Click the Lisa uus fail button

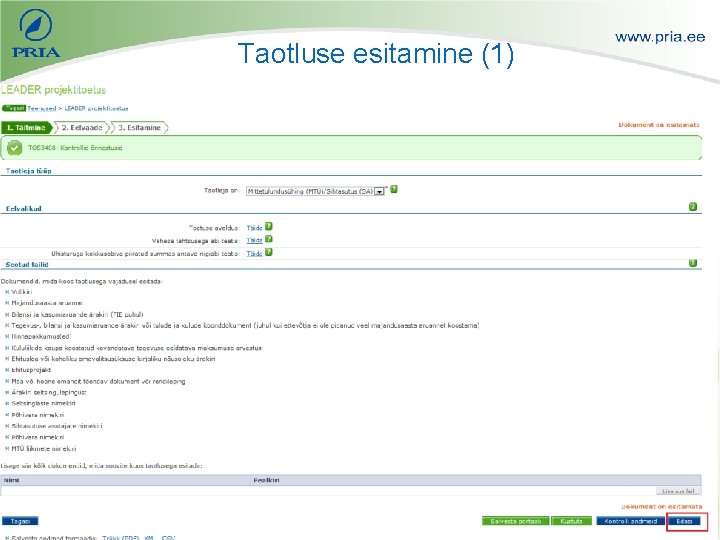(x=678, y=491)
